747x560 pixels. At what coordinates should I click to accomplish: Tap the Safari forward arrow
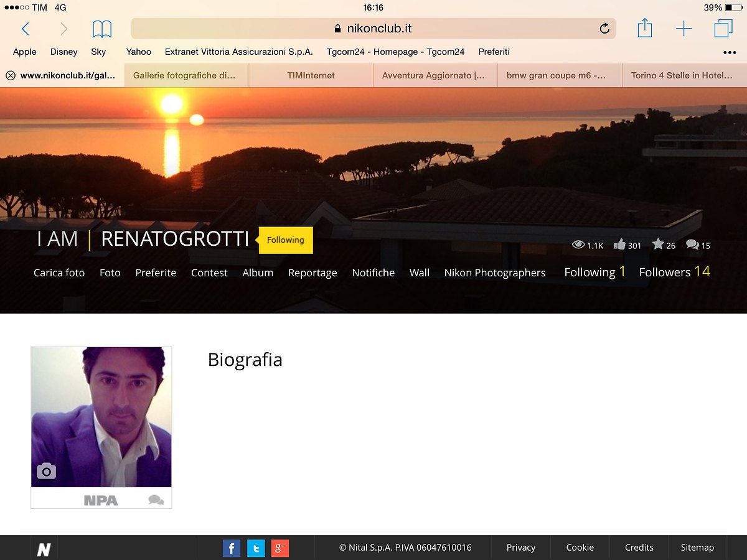[x=63, y=29]
